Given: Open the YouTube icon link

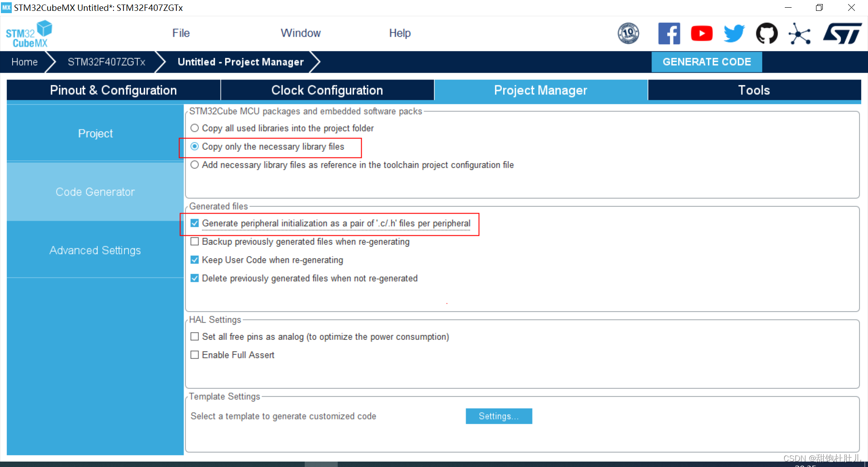Looking at the screenshot, I should pyautogui.click(x=702, y=33).
